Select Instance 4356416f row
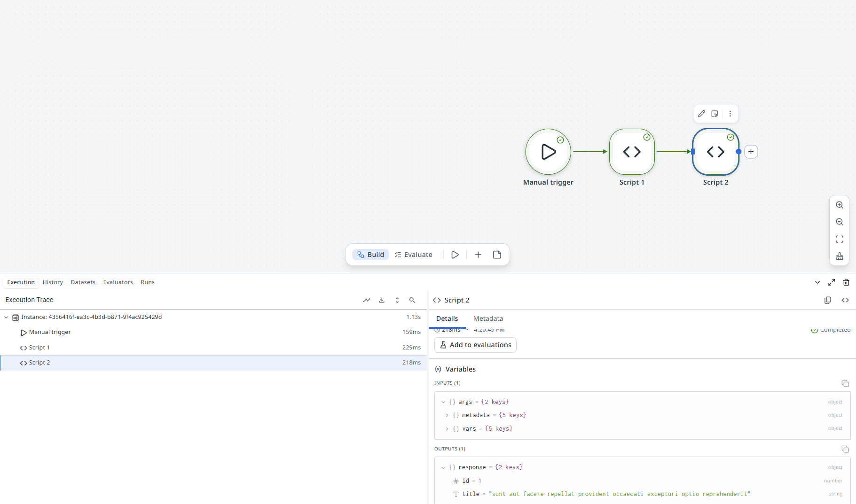Screen dimensions: 856x504 (213, 317)
